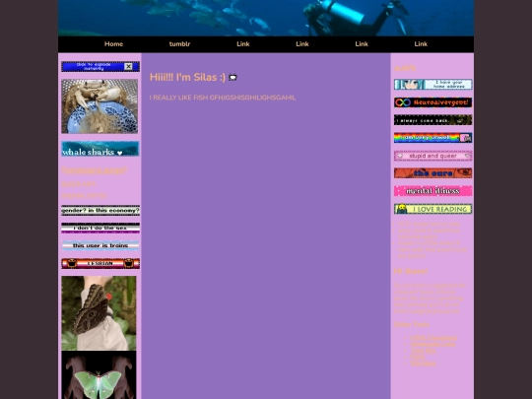Image resolution: width=532 pixels, height=399 pixels.
Task: Click the 'I have your home address' blinkie
Action: click(432, 85)
